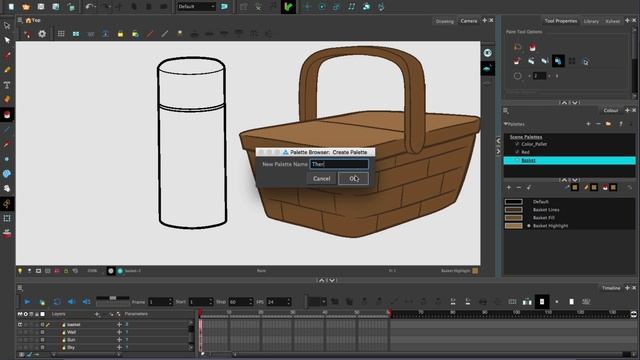Screen dimensions: 640x360
Task: Click the Frame number field
Action: pos(160,302)
